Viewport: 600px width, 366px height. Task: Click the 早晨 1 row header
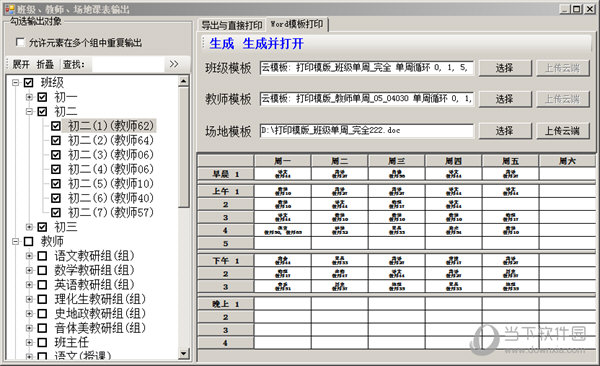[x=225, y=174]
